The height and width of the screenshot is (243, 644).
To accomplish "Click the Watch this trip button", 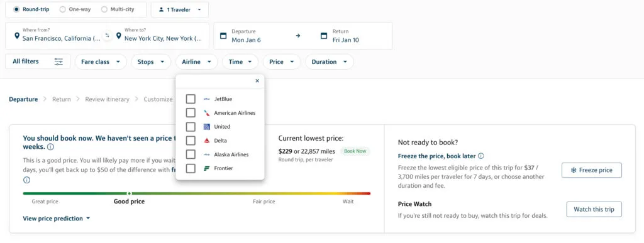I will 594,209.
